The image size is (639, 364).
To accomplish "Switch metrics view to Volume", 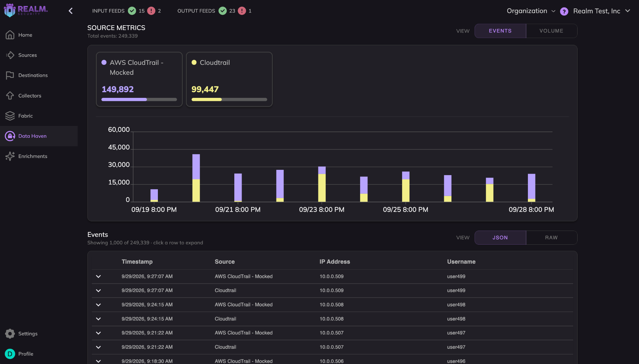I will [x=551, y=31].
